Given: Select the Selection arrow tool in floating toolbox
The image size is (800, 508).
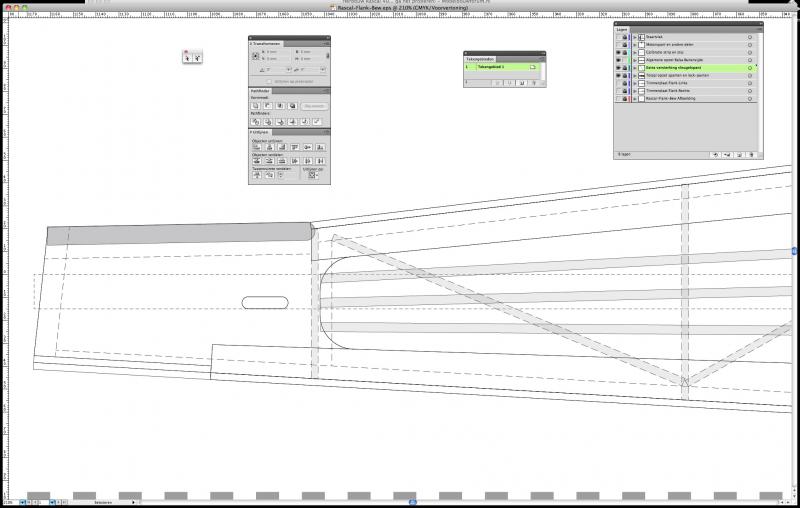Looking at the screenshot, I should pyautogui.click(x=187, y=58).
